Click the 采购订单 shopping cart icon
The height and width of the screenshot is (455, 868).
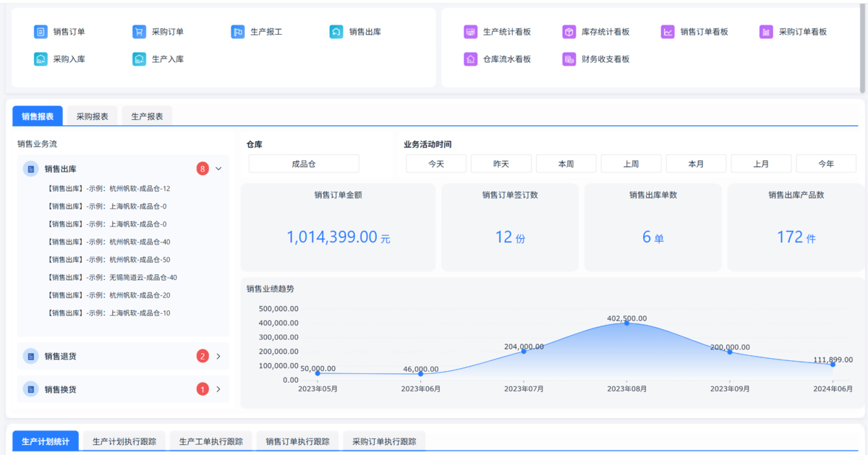pos(139,32)
